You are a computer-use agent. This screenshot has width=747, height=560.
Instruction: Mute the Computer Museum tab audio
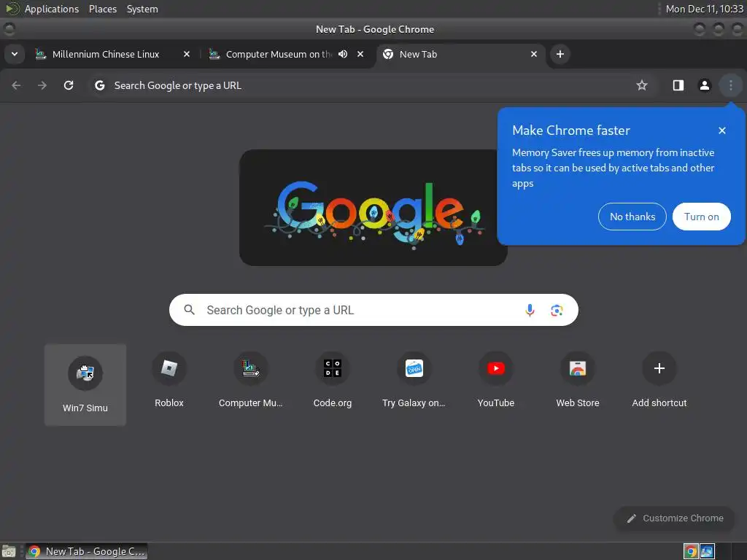pos(343,54)
